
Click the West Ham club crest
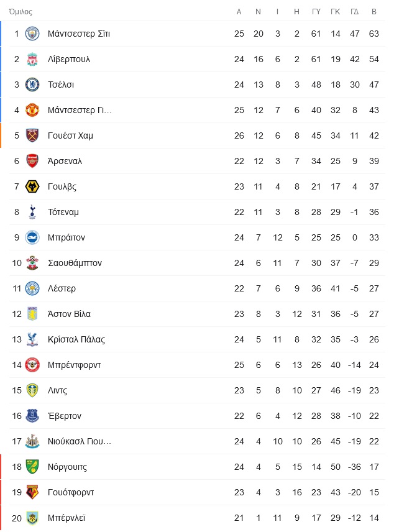click(32, 135)
